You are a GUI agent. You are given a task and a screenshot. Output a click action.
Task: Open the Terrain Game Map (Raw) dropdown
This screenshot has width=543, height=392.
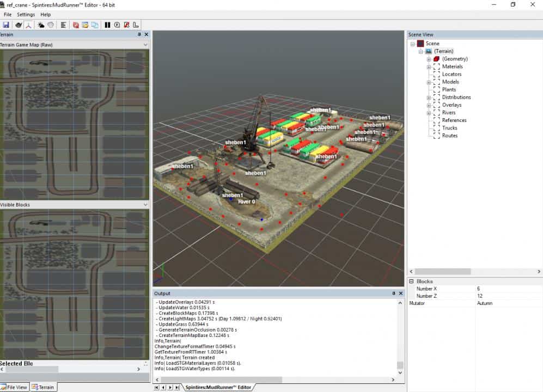coord(145,45)
